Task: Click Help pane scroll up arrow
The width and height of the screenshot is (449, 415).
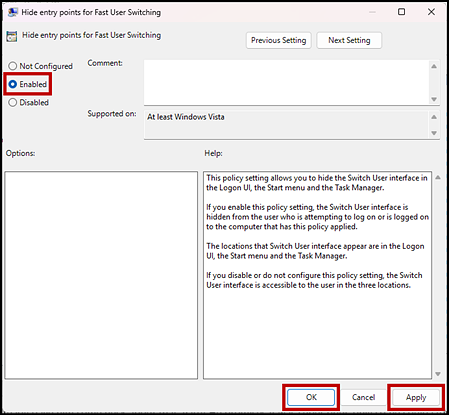Action: (x=438, y=178)
